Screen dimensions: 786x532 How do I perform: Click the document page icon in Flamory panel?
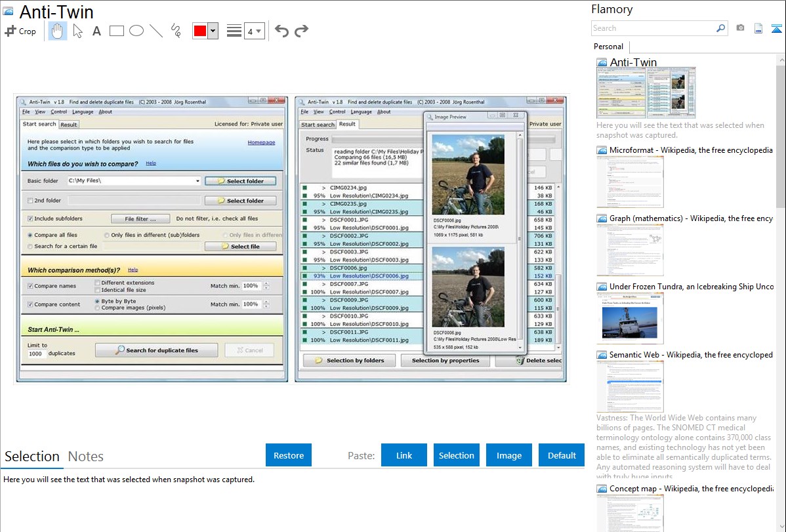coord(758,28)
